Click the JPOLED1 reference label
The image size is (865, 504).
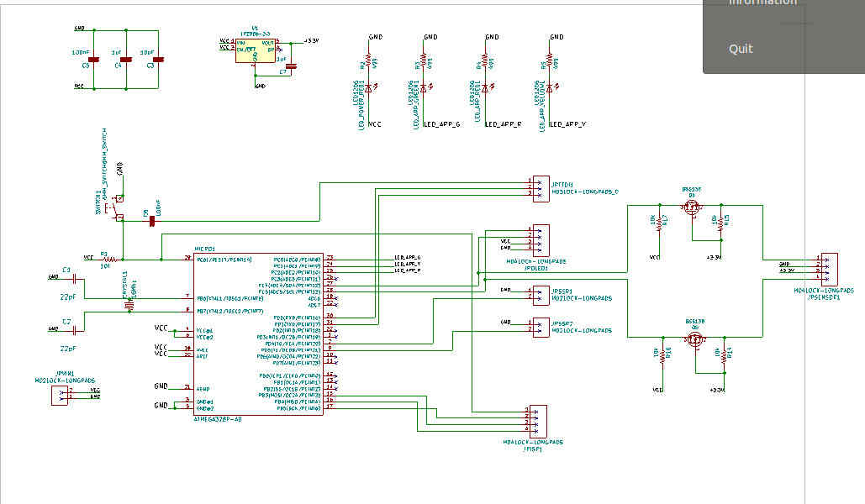click(536, 269)
